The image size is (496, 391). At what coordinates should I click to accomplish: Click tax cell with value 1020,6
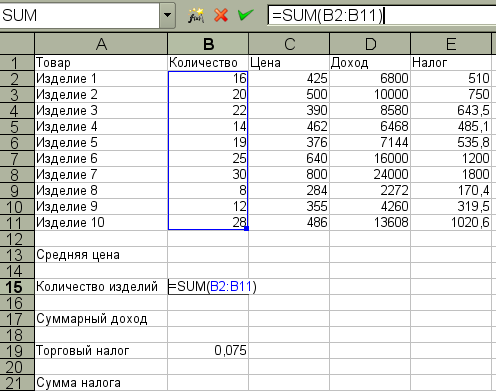[x=451, y=223]
